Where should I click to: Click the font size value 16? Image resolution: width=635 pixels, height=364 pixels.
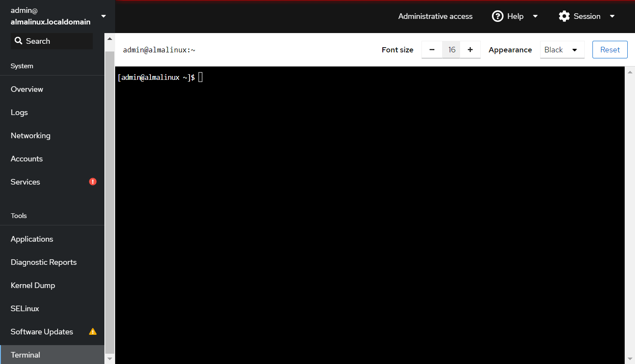451,50
